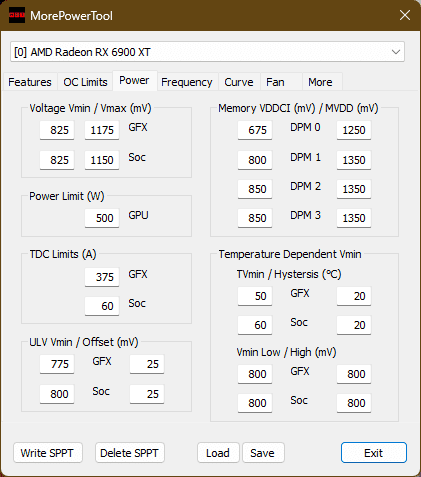
Task: Edit the DPM 0 VDDCI field 675
Action: [255, 130]
